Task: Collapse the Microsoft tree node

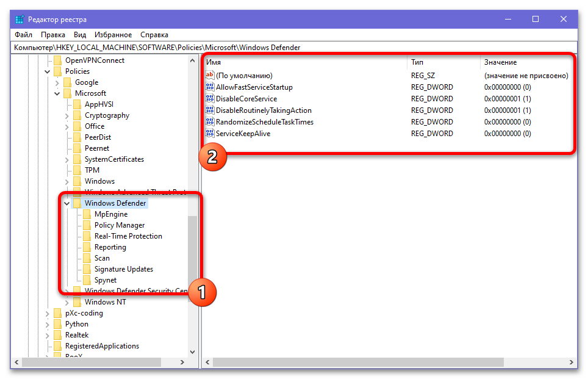Action: (57, 93)
